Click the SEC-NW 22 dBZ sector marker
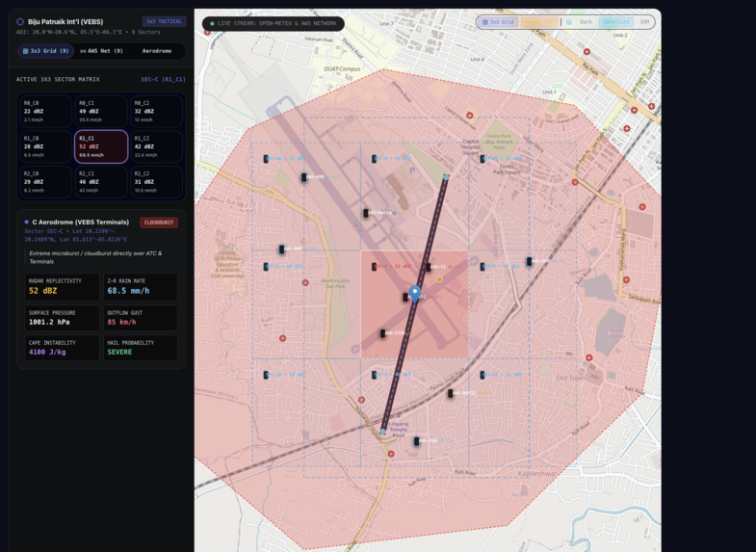 pos(266,159)
